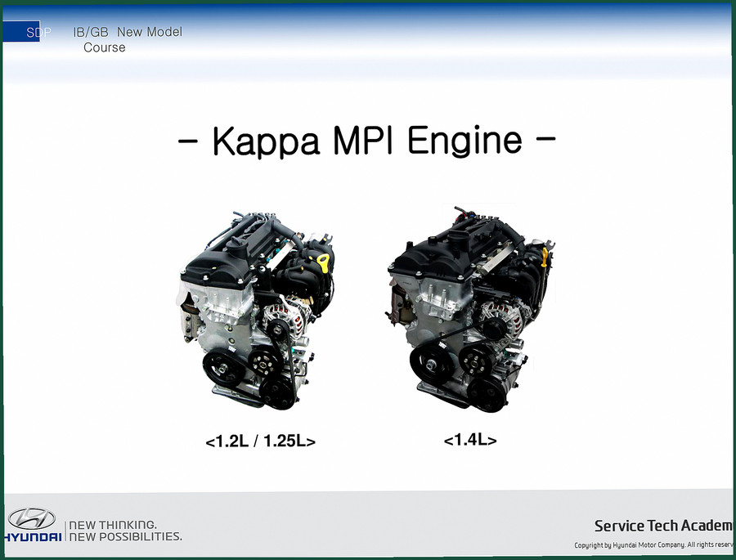The image size is (736, 560).
Task: Click the Hyundai Motor Company copyright line
Action: click(x=653, y=545)
